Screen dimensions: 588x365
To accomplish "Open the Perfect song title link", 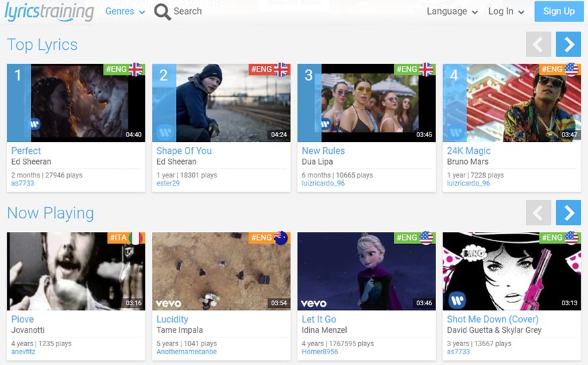I will [x=26, y=151].
